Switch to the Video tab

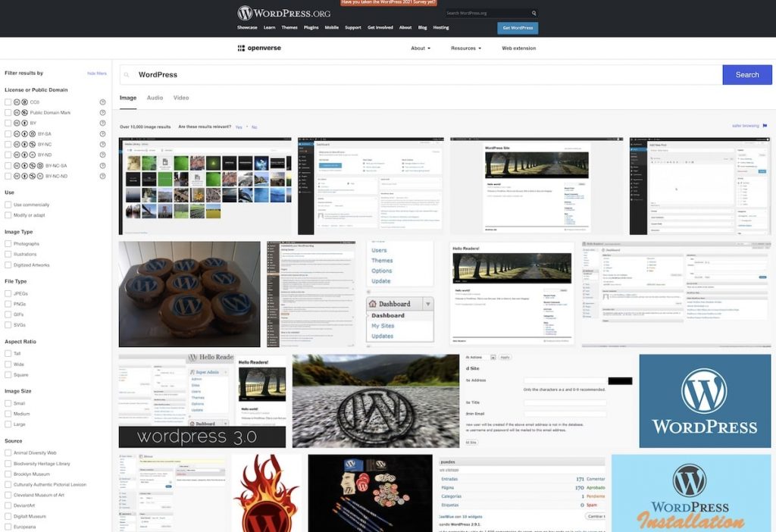181,98
